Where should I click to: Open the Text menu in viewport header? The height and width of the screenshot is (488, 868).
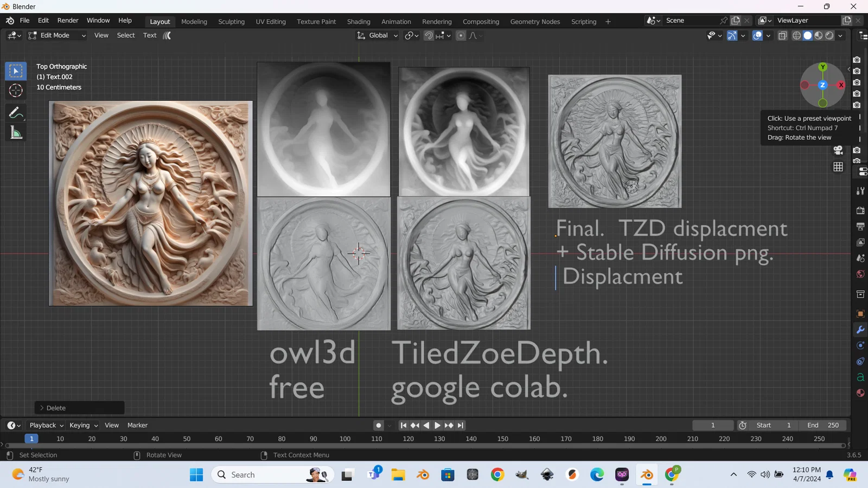pyautogui.click(x=150, y=36)
